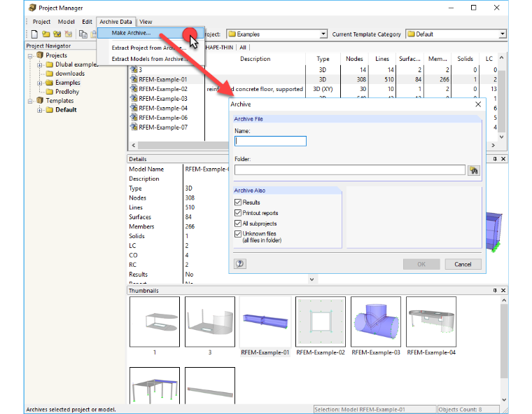Select the Default template tree item
This screenshot has height=414, width=532.
pos(66,110)
